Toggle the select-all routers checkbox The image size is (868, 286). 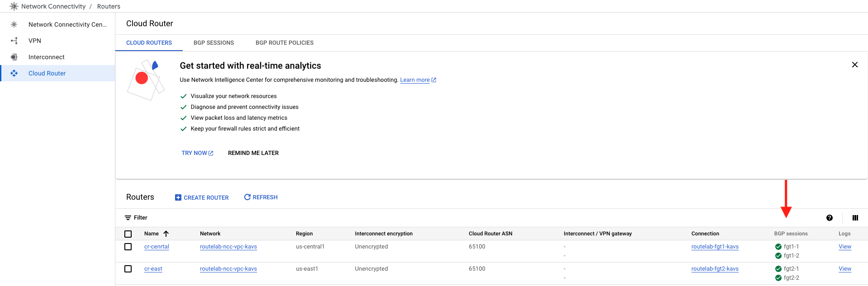128,234
